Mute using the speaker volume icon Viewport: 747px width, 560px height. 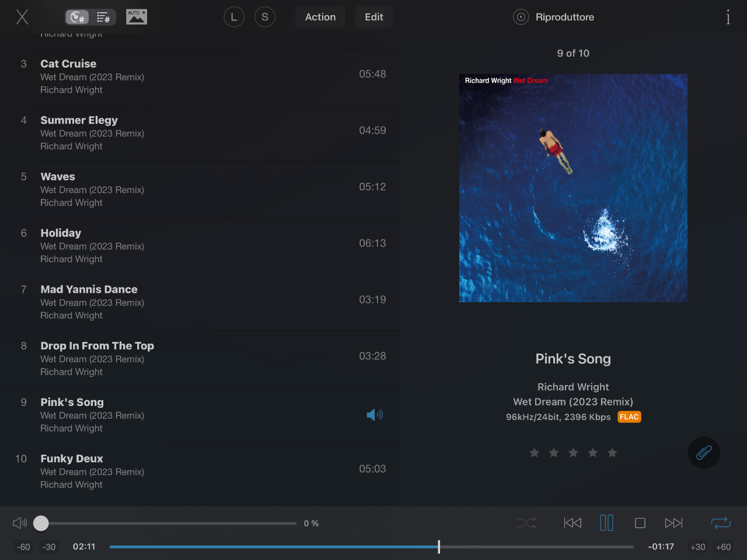(20, 523)
